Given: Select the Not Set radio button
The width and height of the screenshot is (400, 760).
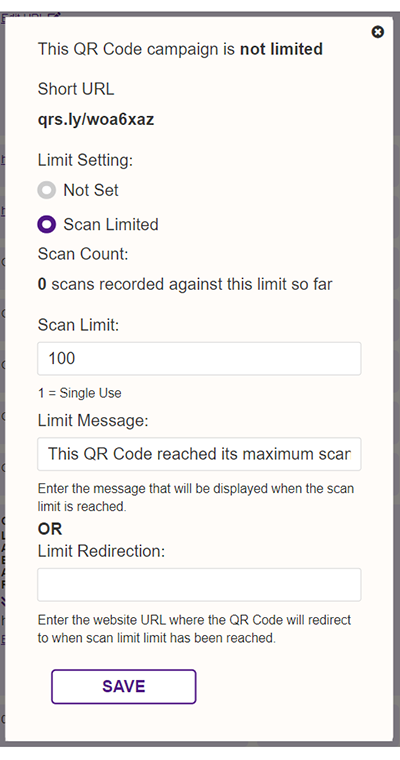Looking at the screenshot, I should (x=47, y=190).
